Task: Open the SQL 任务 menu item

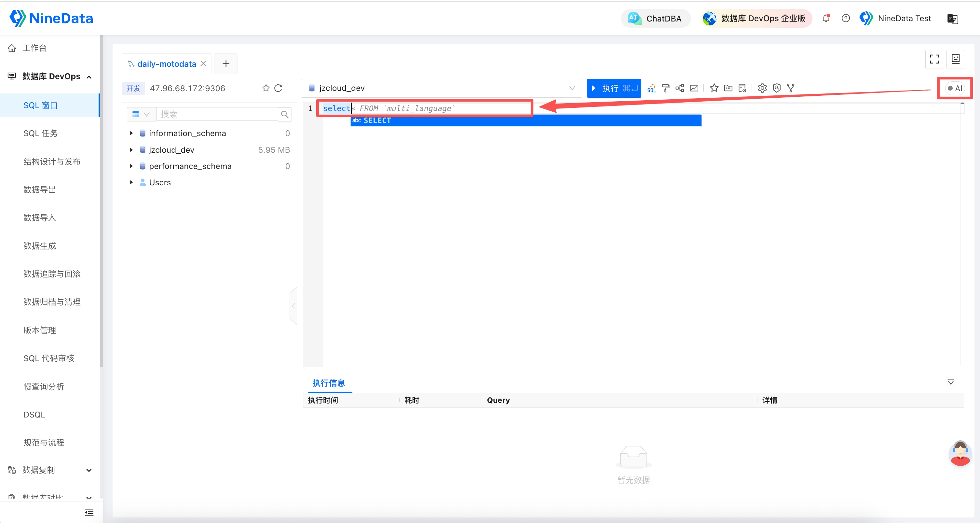Action: [41, 133]
